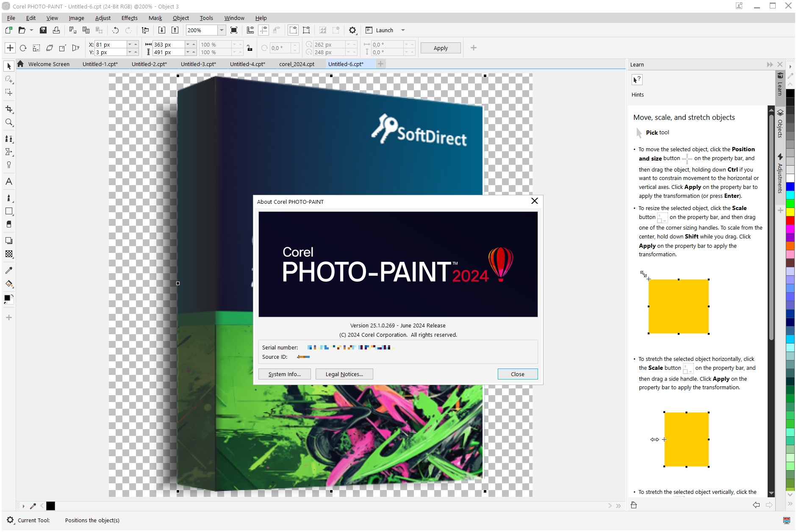The width and height of the screenshot is (796, 532).
Task: Click Close in the About dialog
Action: click(x=517, y=374)
